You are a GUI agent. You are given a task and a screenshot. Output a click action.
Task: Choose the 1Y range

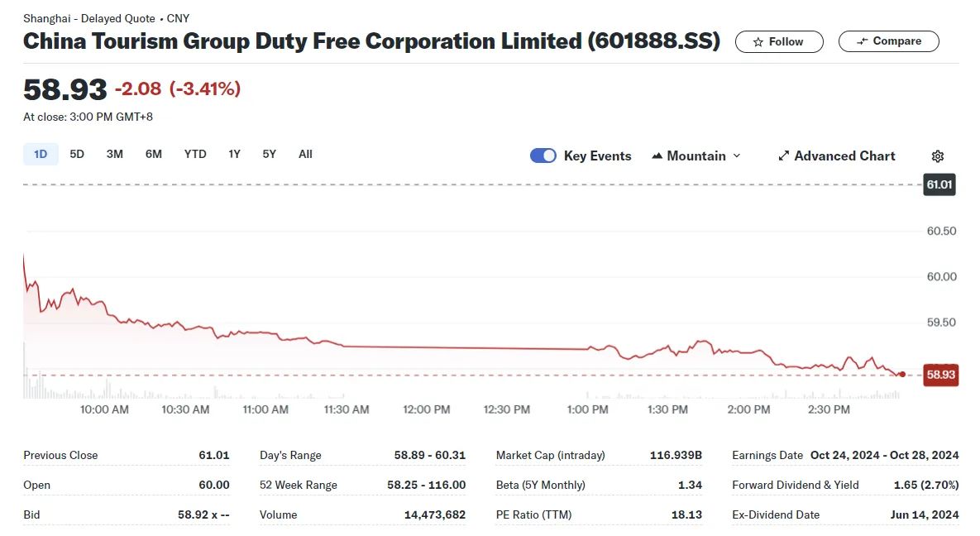234,154
